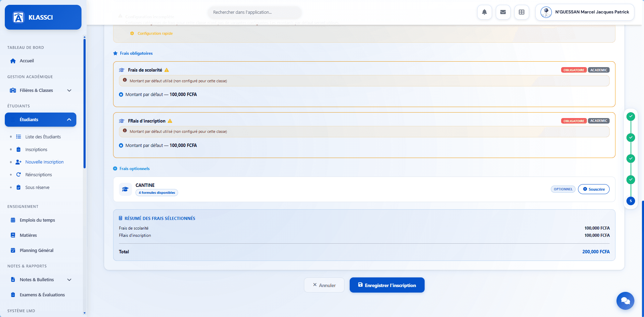Viewport: 644px width, 317px height.
Task: Click the OBLIGATOIRE badge on Frais de scolarité
Action: (x=574, y=70)
